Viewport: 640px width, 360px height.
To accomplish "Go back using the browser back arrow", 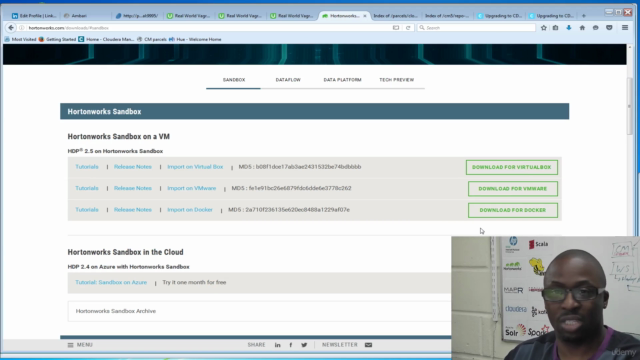I will pos(11,28).
